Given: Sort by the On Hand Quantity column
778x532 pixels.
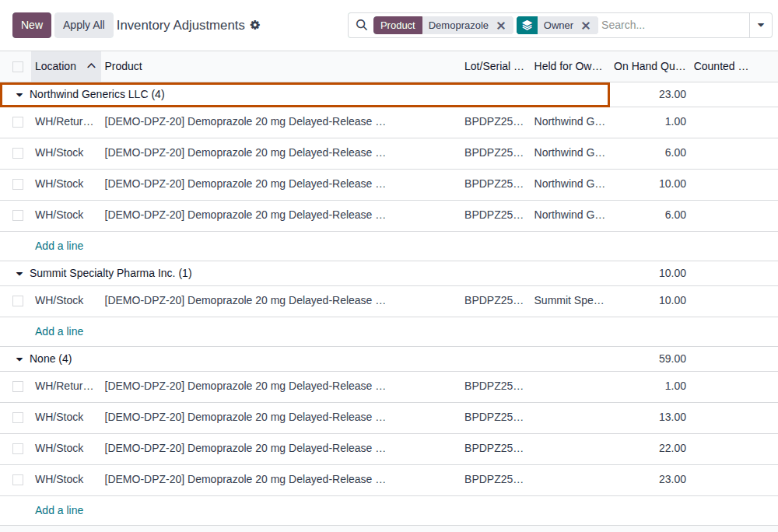Looking at the screenshot, I should point(649,66).
